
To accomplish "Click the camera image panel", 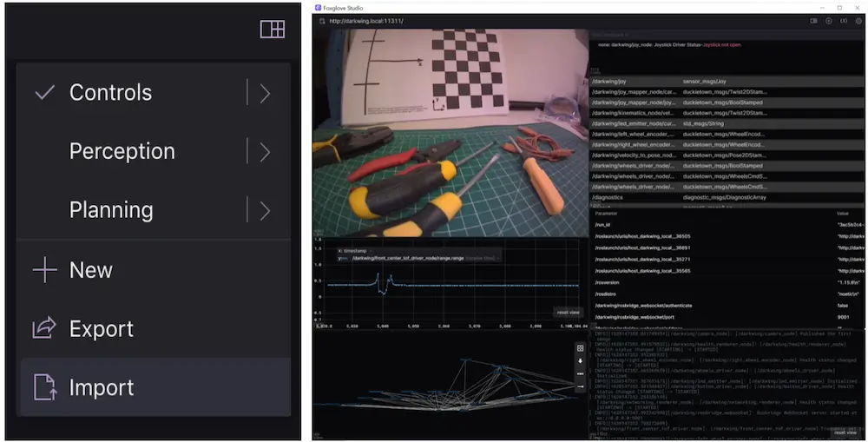I will 450,133.
